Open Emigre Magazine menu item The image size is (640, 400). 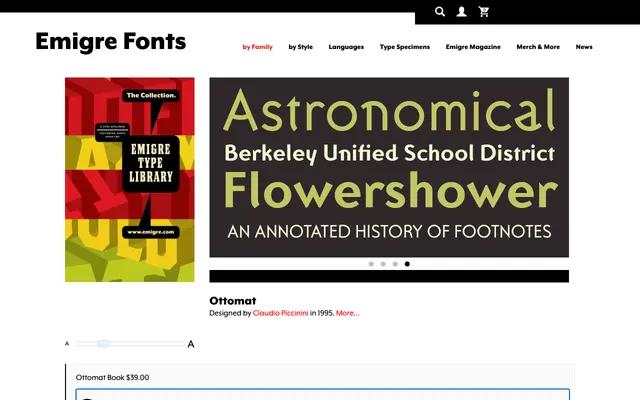pos(473,47)
